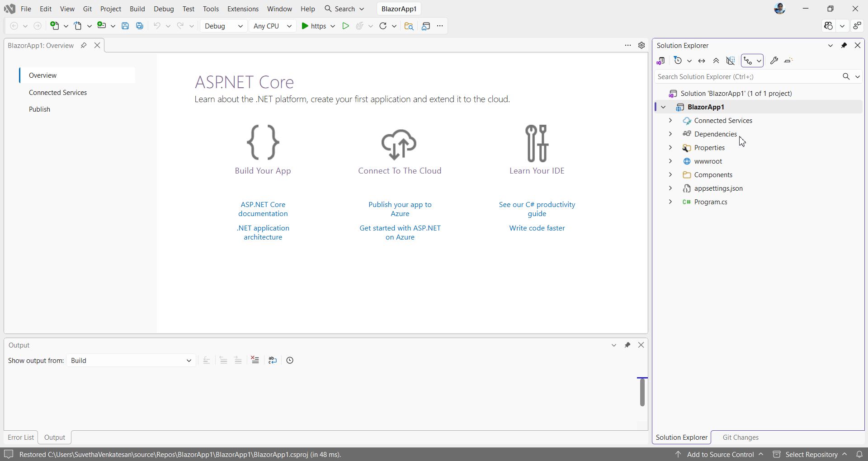Expand the Dependencies node
The image size is (868, 461).
pos(670,134)
